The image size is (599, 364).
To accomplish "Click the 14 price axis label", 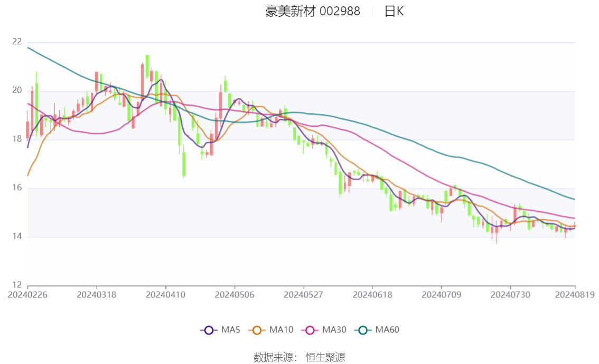I will pyautogui.click(x=17, y=237).
